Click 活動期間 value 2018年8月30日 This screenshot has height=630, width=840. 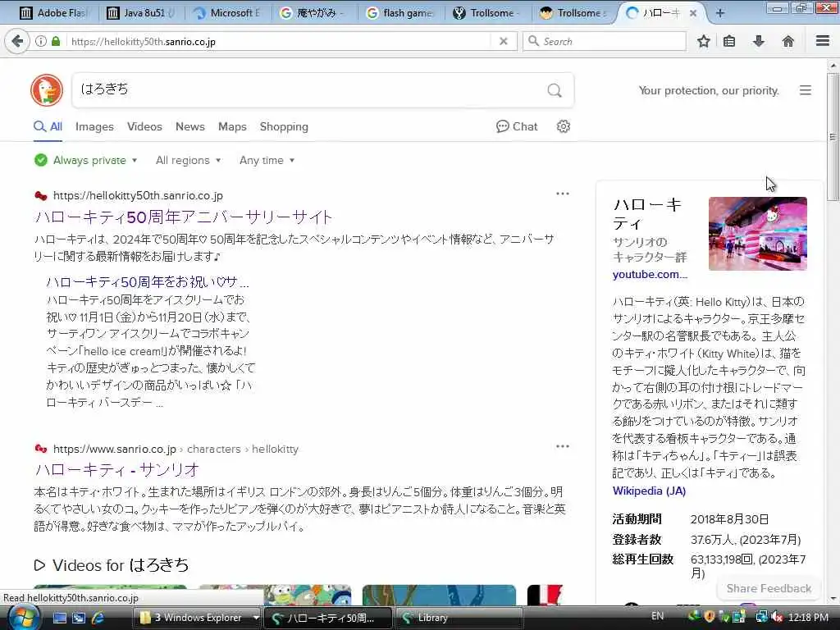pos(729,519)
